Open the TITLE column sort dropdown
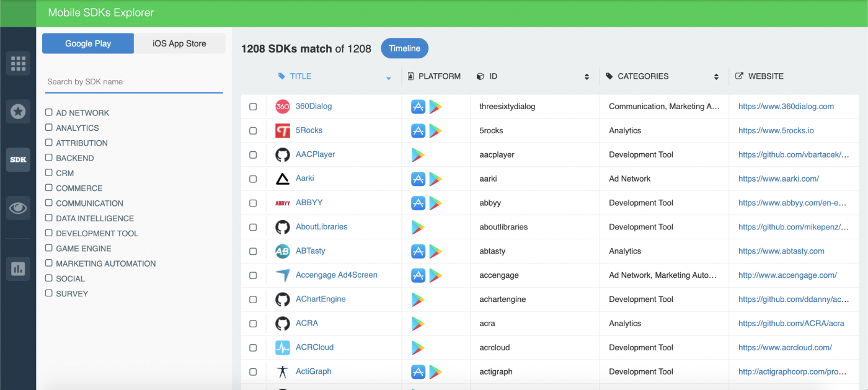The height and width of the screenshot is (390, 868). [389, 79]
